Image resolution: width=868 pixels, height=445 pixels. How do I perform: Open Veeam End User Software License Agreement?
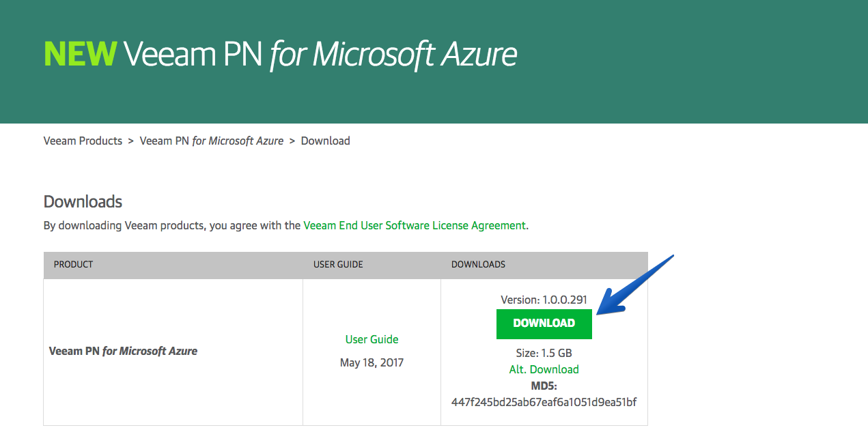coord(415,225)
